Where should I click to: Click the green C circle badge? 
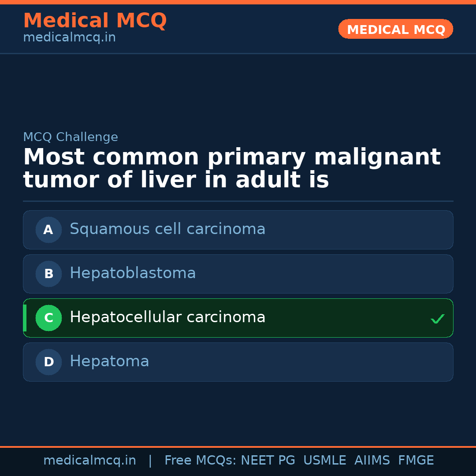pyautogui.click(x=48, y=318)
